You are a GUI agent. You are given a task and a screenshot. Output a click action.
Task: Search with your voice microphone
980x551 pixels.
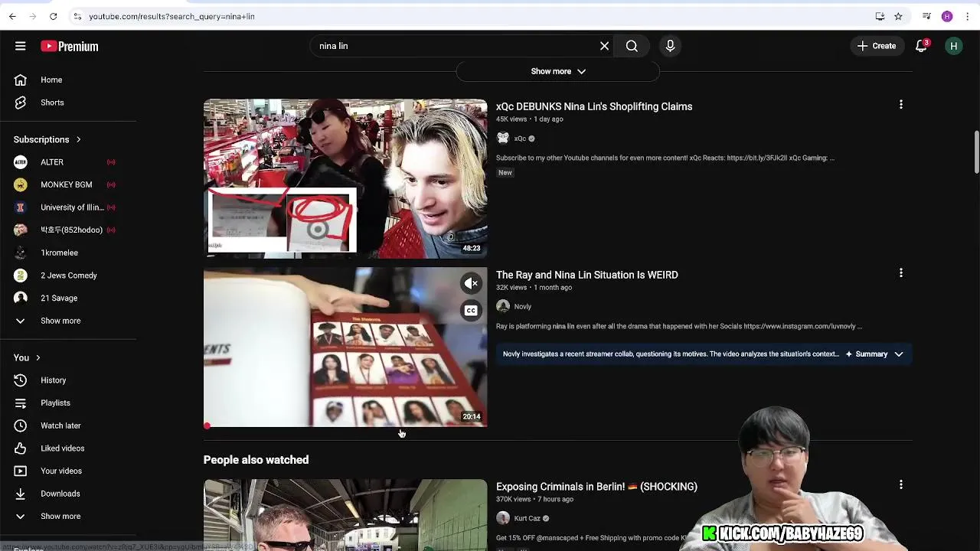(670, 46)
